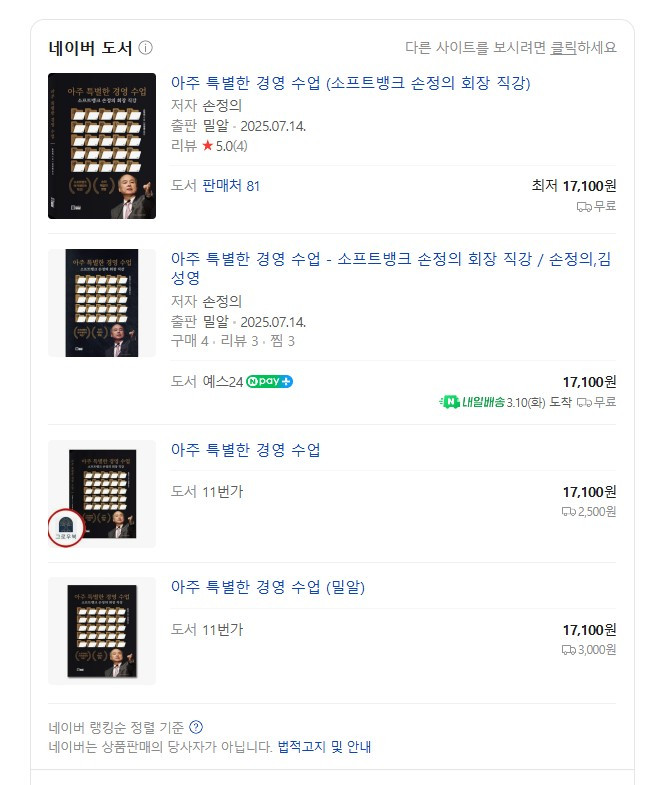Open the YES24 listing book thumbnail
The height and width of the screenshot is (785, 655).
tap(102, 303)
